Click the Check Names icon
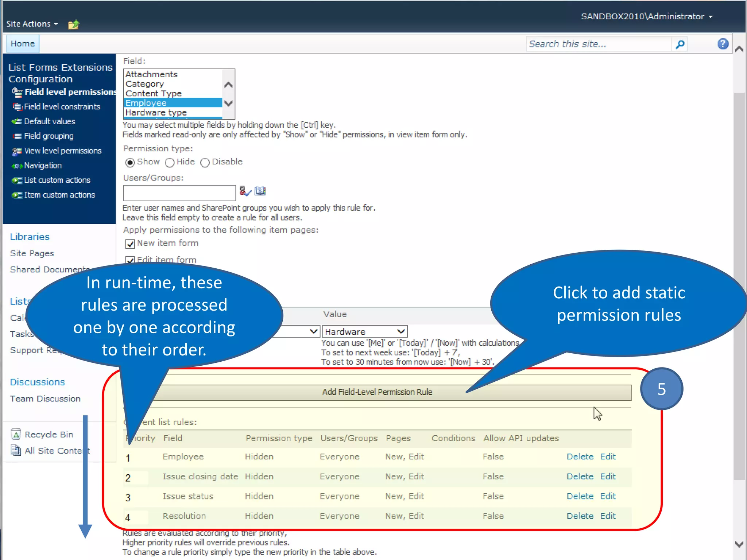 [x=245, y=191]
